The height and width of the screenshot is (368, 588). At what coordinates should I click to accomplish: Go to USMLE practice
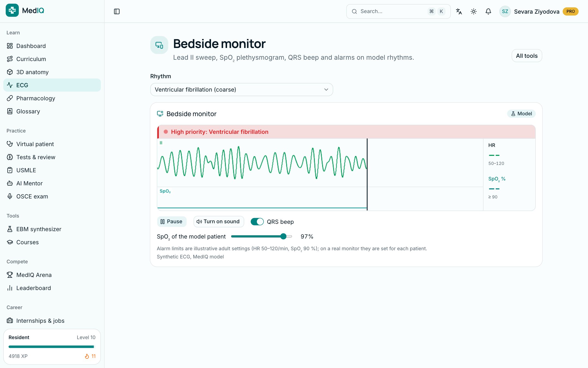(x=52, y=170)
